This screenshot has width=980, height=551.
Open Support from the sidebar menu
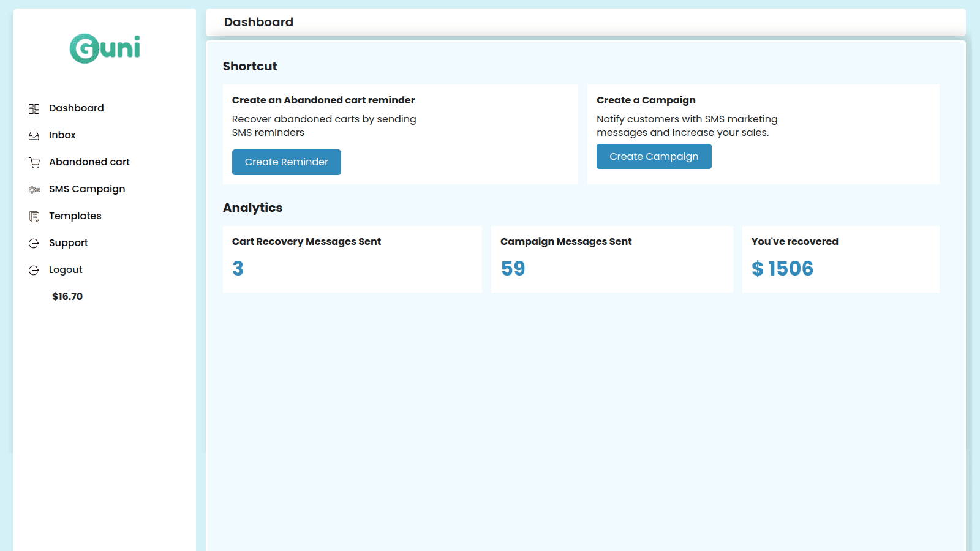(x=68, y=242)
